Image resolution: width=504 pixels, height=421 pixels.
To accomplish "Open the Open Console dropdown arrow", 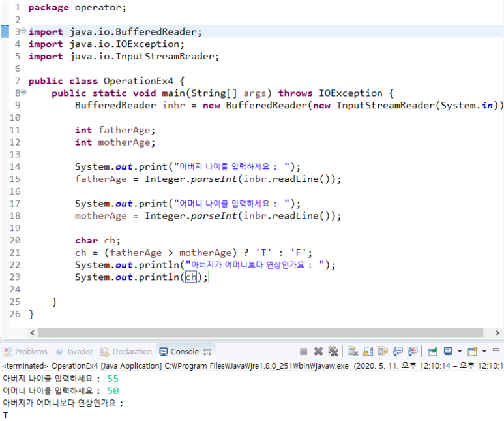I will pos(484,351).
